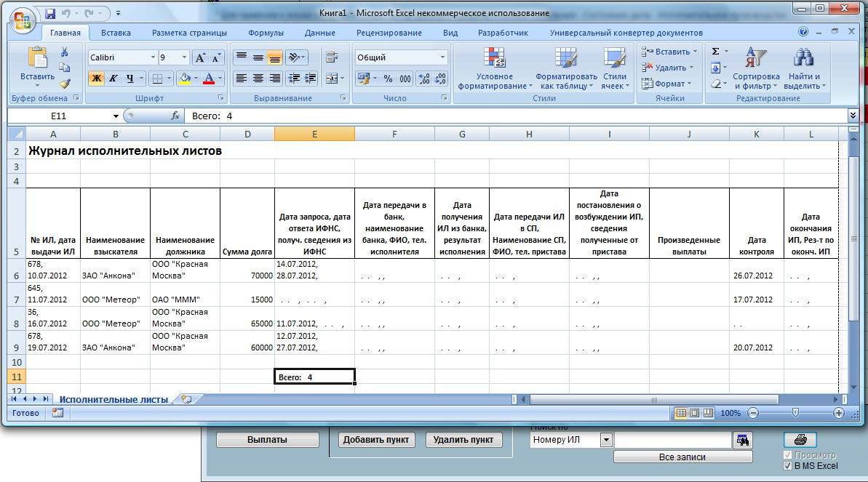868x482 pixels.
Task: Click the zoom slider in status bar
Action: coord(795,413)
